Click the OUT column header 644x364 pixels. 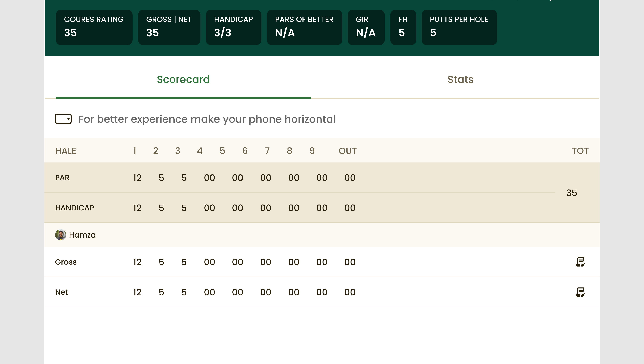click(348, 151)
